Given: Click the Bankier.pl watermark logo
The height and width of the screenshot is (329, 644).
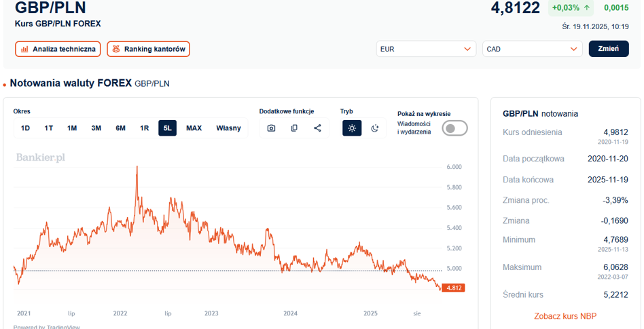Looking at the screenshot, I should [x=41, y=157].
